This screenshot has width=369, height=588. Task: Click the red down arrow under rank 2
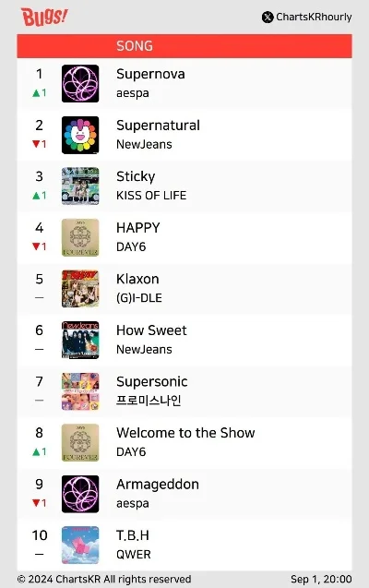coord(36,144)
